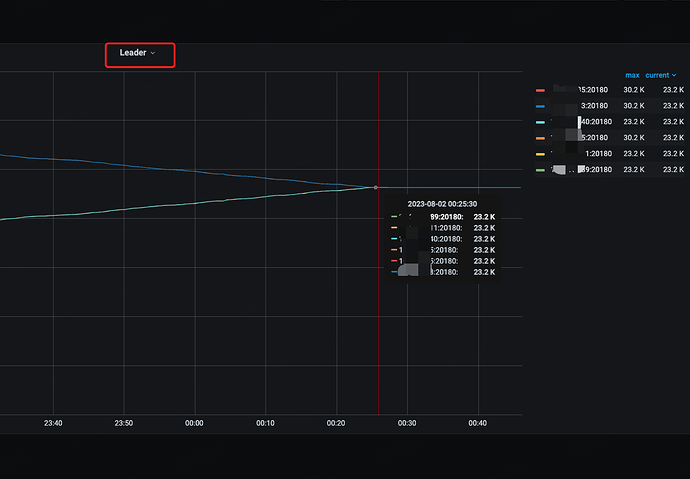The width and height of the screenshot is (690, 479).
Task: Sort legend by the max column
Action: tap(631, 75)
